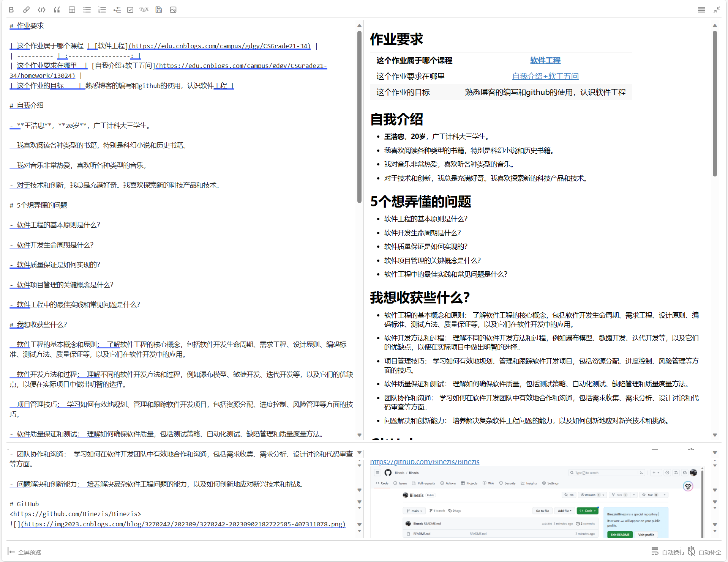Viewport: 728px width, 562px height.
Task: Click the '自我介绍' heading in the preview
Action: click(396, 119)
